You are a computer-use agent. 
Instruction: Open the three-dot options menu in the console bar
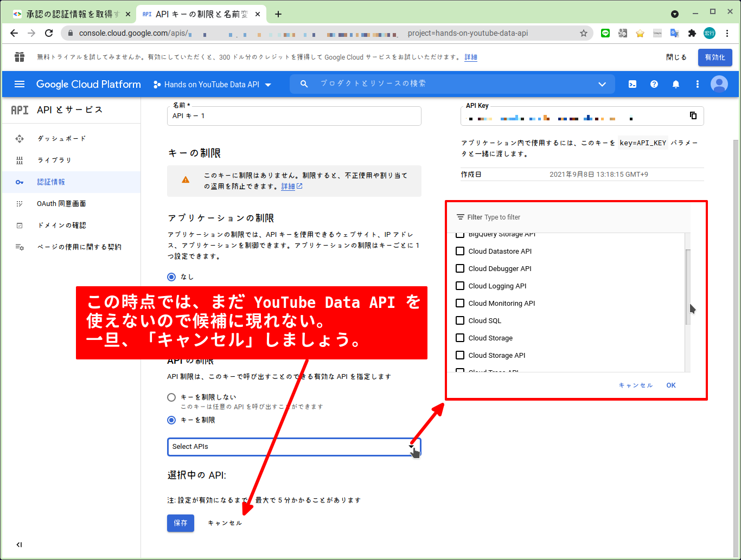click(698, 84)
